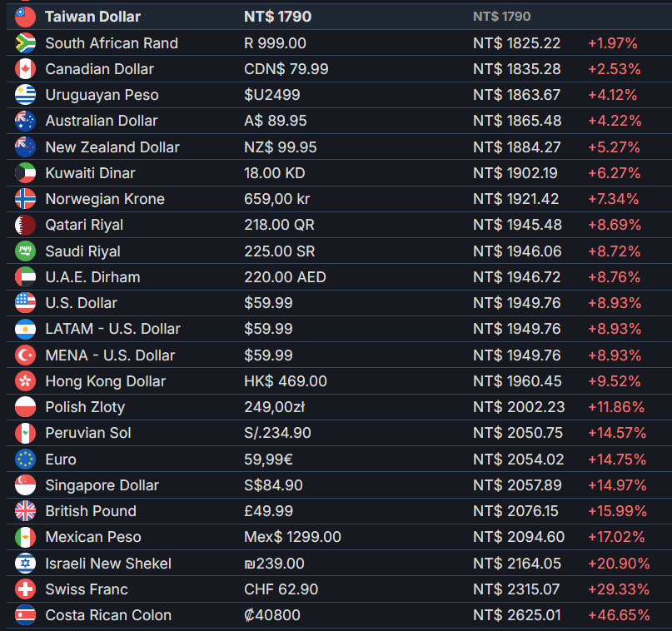Click the Israeli flag icon
Screen dimensions: 672x631
tap(25, 564)
